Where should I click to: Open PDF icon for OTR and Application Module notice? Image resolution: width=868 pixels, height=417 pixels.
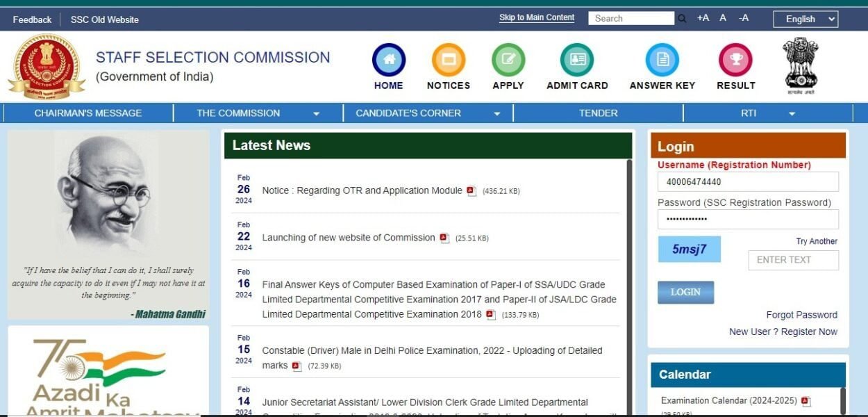[x=471, y=190]
